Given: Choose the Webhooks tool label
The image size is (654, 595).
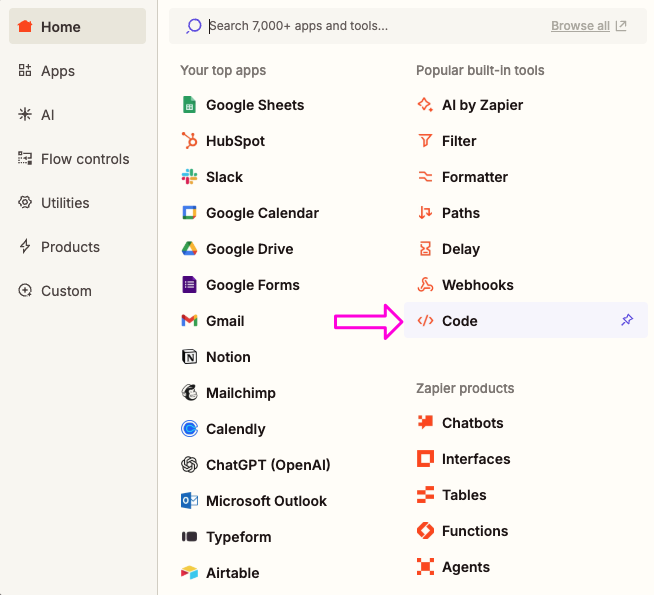Looking at the screenshot, I should pos(478,284).
